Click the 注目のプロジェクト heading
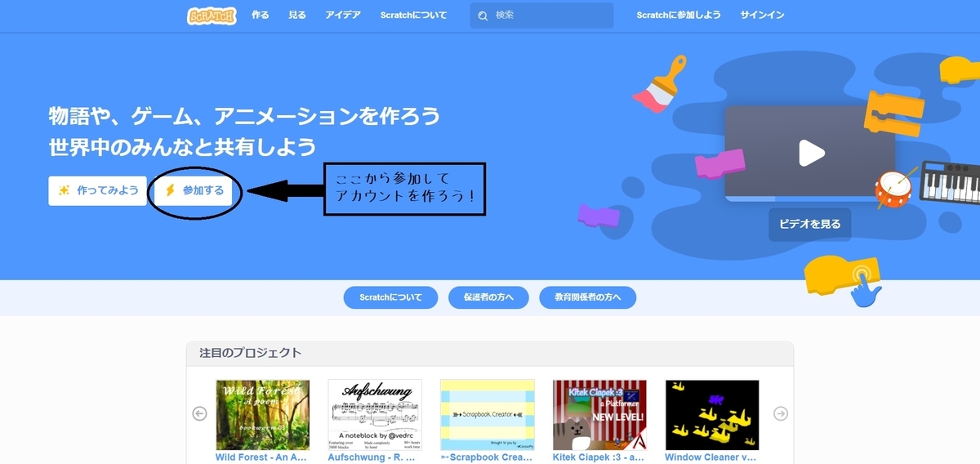The image size is (980, 464). [251, 353]
